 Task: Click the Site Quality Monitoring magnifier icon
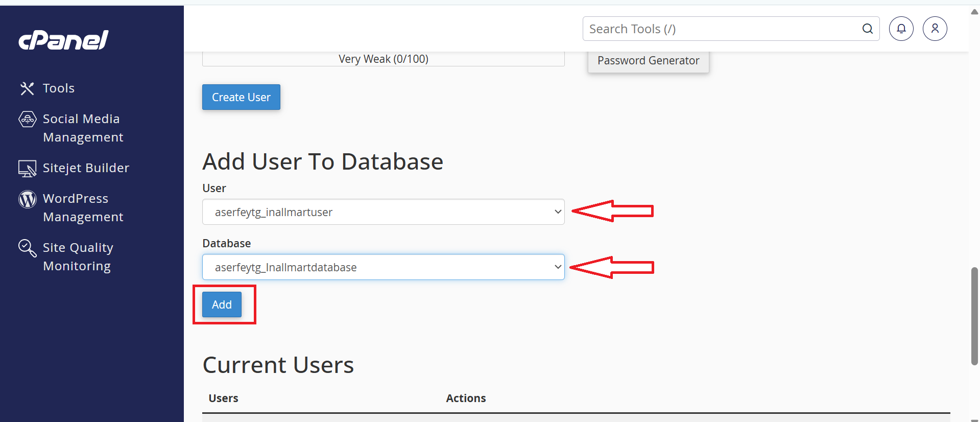[x=27, y=248]
